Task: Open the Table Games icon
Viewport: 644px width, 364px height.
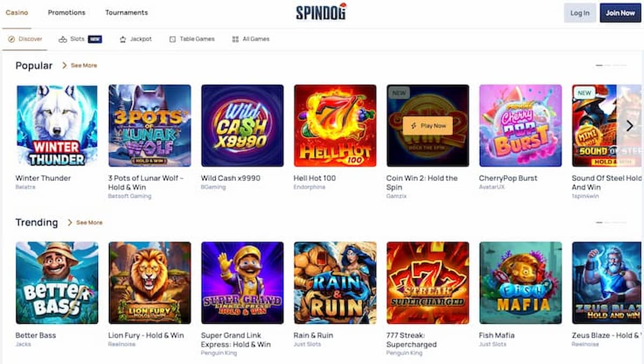Action: pos(172,39)
